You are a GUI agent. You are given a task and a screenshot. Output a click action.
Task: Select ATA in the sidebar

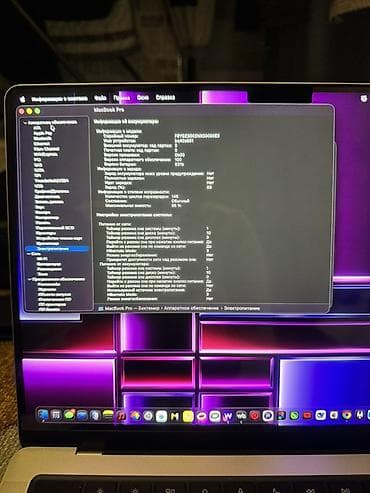37,128
